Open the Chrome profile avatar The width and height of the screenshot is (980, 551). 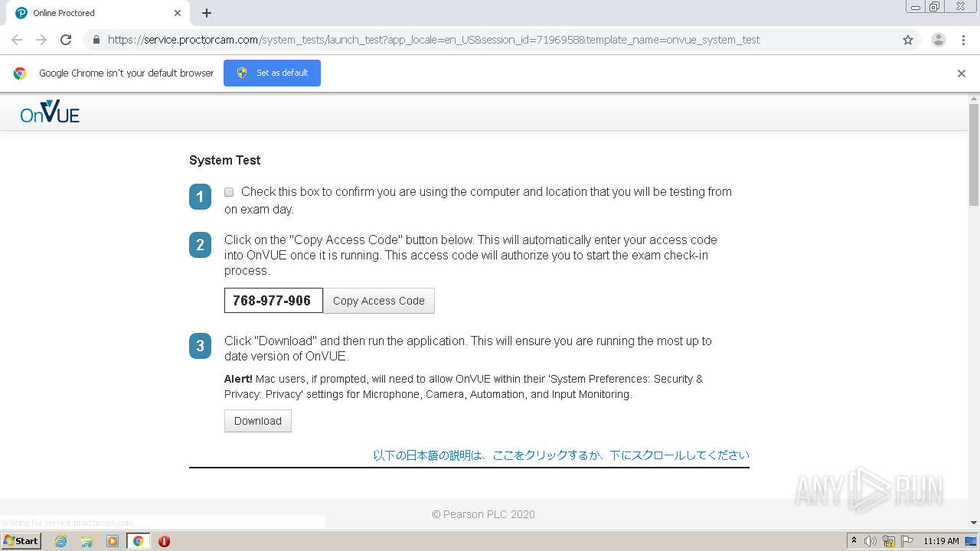(x=939, y=40)
